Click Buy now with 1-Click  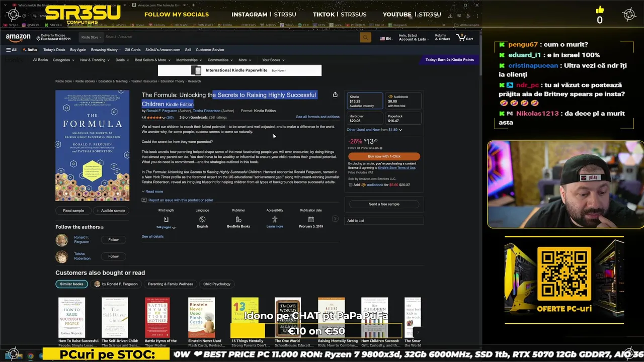[384, 156]
